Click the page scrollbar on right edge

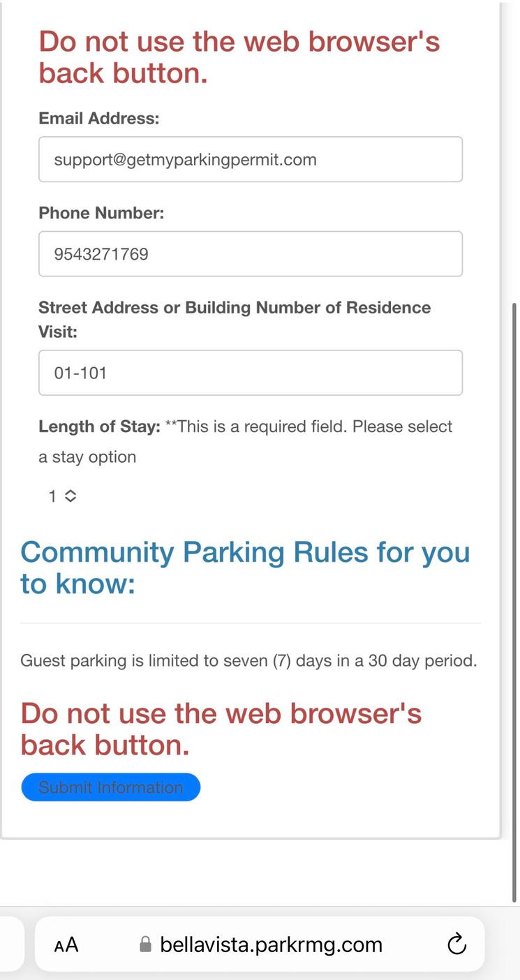(515, 600)
